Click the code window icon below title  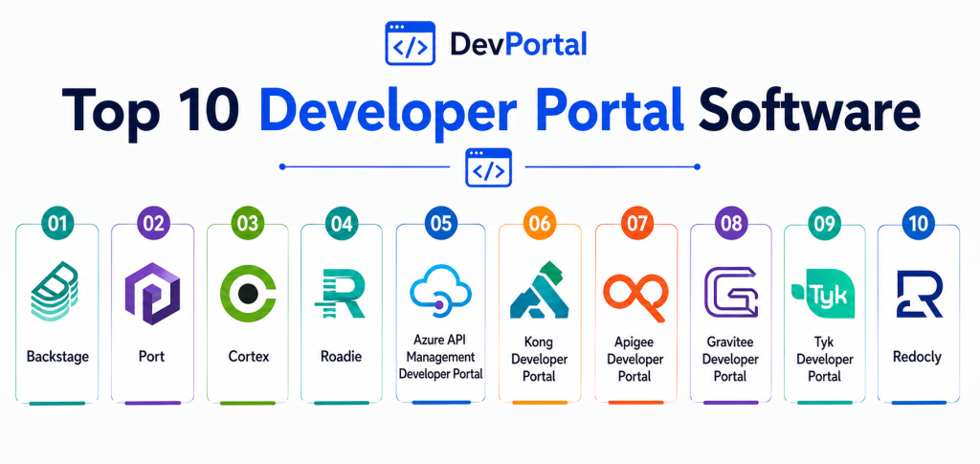[x=488, y=167]
